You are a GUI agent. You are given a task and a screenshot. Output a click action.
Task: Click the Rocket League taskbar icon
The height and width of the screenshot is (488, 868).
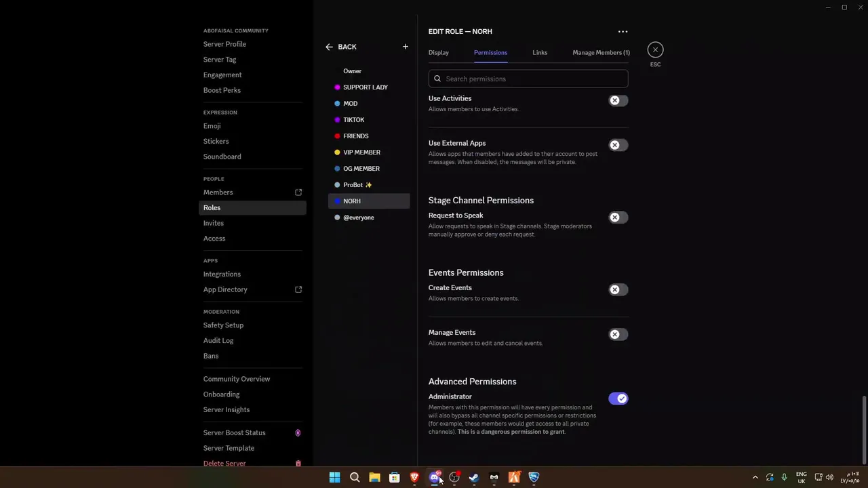coord(534,477)
